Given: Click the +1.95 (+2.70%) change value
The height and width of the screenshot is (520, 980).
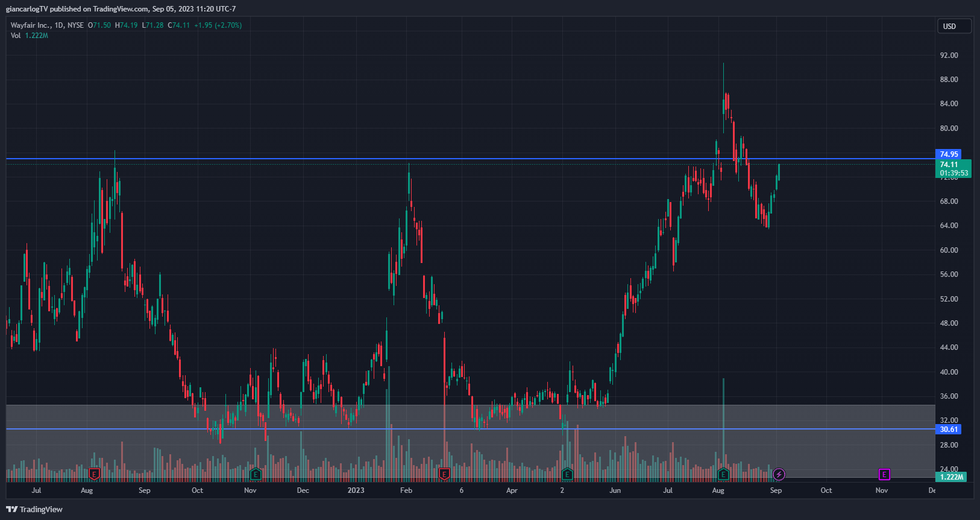Looking at the screenshot, I should pos(218,25).
